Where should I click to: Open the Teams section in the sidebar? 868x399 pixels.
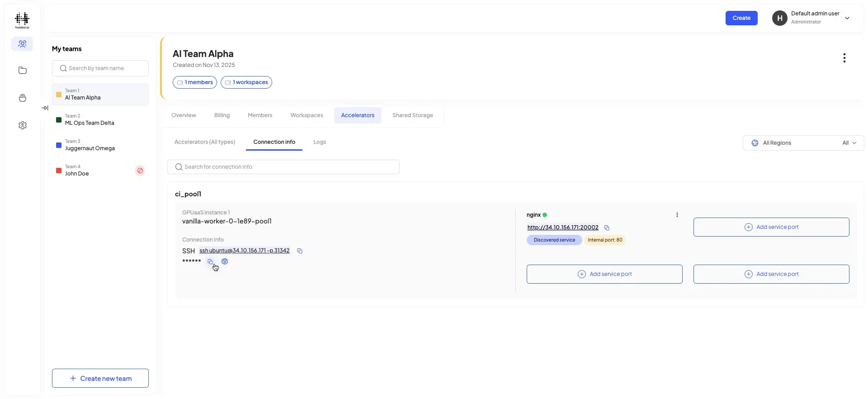[22, 44]
